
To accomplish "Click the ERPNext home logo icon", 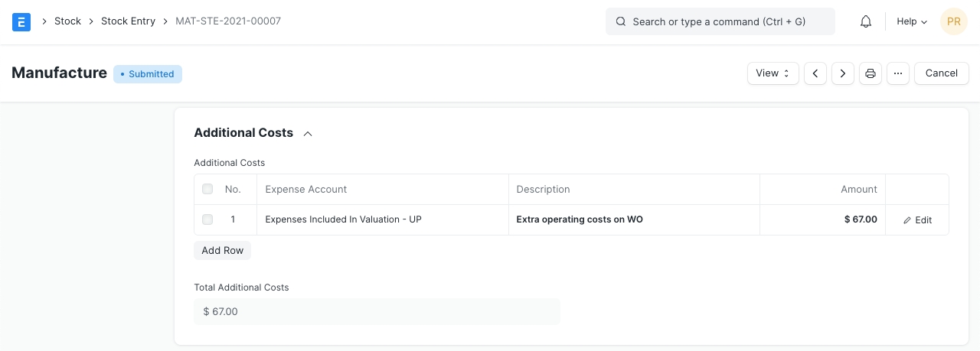I will click(x=21, y=21).
